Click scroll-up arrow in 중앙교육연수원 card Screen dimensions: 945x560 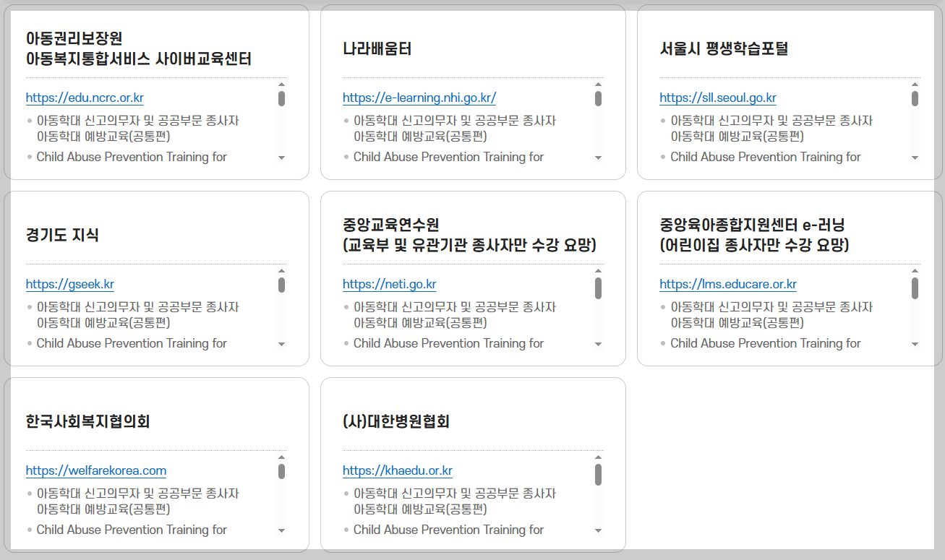tap(598, 271)
